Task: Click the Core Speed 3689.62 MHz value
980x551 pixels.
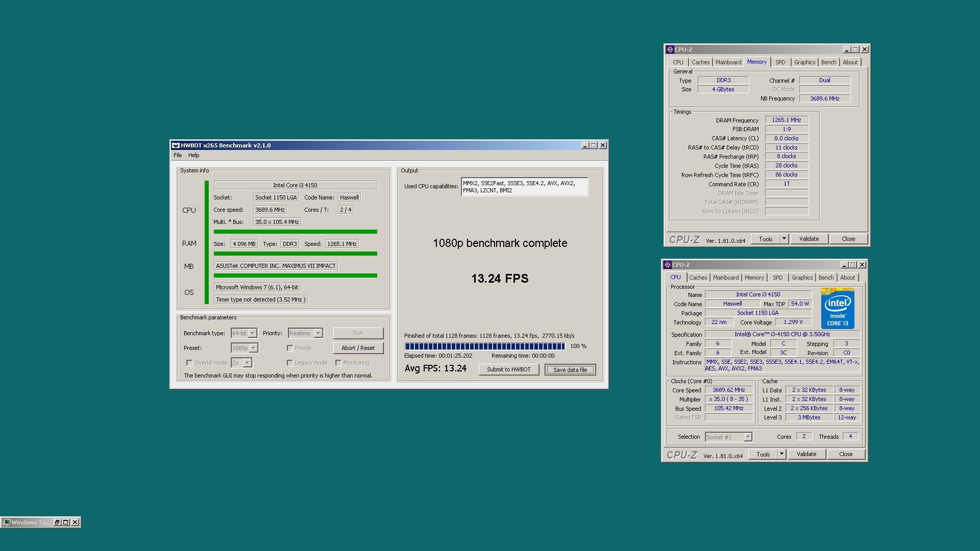Action: pyautogui.click(x=729, y=390)
